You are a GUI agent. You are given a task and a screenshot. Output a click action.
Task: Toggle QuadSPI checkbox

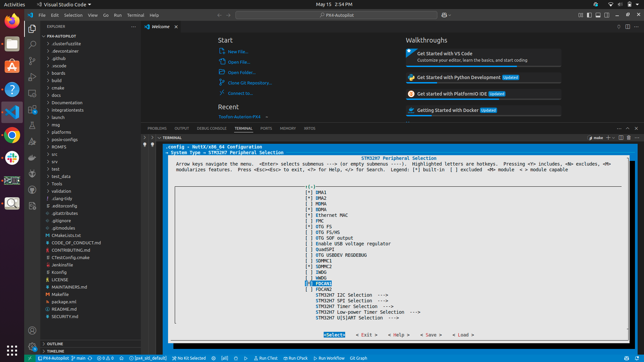click(309, 249)
